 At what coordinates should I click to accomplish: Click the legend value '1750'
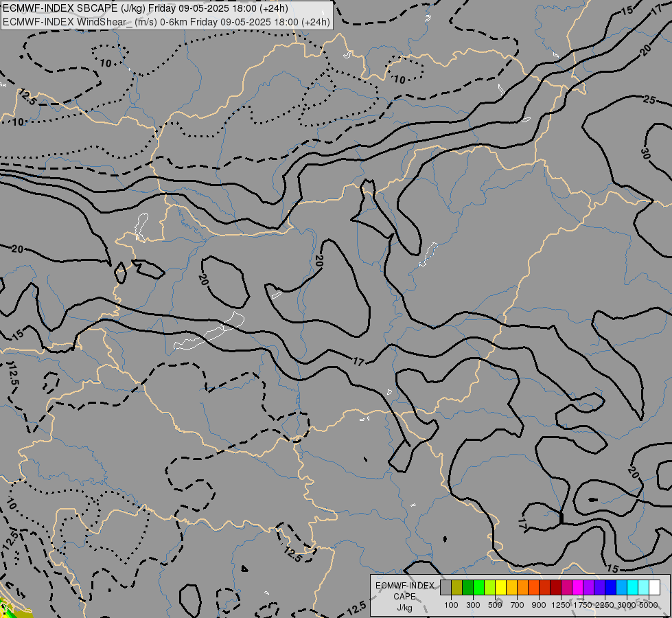[x=583, y=605]
